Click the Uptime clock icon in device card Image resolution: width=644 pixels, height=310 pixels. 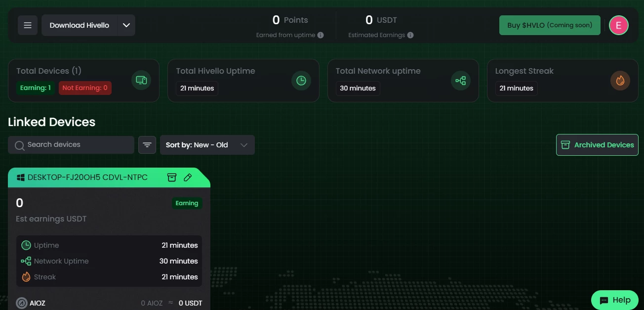click(26, 245)
